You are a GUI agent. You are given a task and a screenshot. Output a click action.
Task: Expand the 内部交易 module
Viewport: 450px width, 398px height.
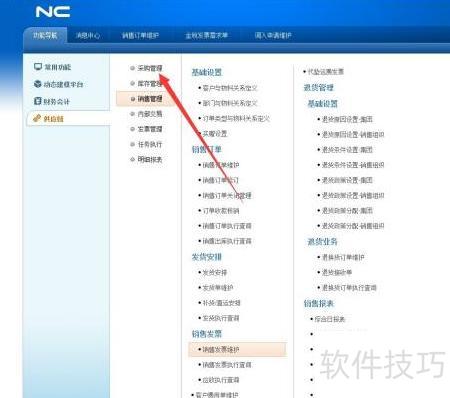pos(150,114)
